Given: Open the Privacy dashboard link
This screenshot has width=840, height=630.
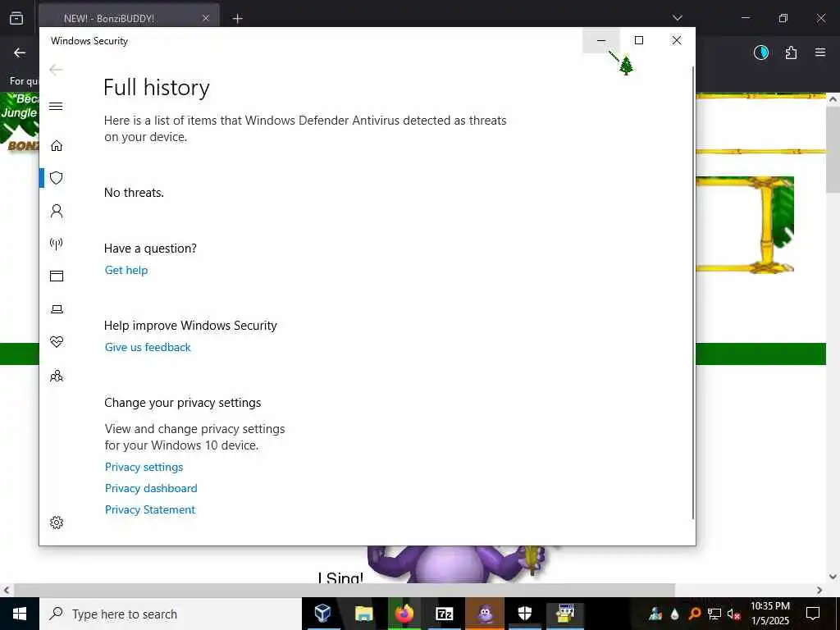Looking at the screenshot, I should [151, 489].
